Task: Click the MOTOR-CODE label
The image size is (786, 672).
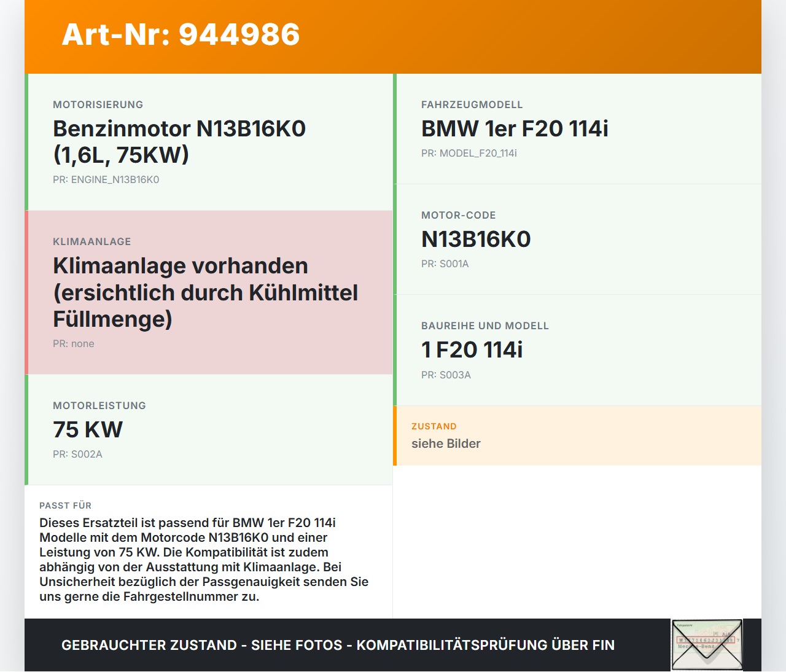Action: [x=459, y=216]
